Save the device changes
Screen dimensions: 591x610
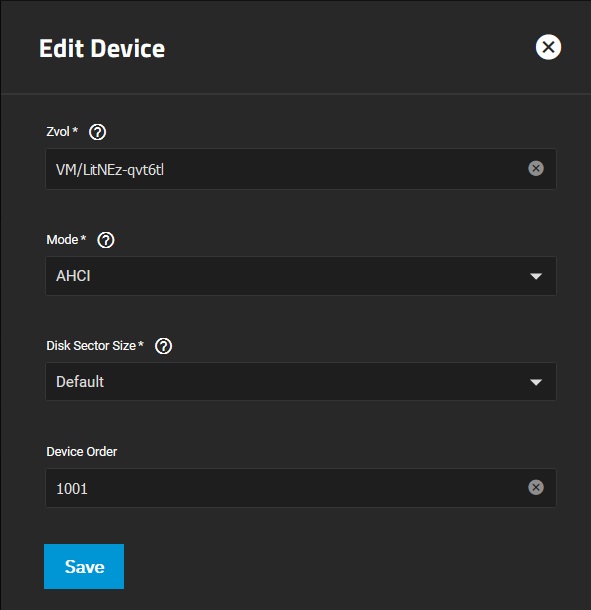[x=84, y=566]
